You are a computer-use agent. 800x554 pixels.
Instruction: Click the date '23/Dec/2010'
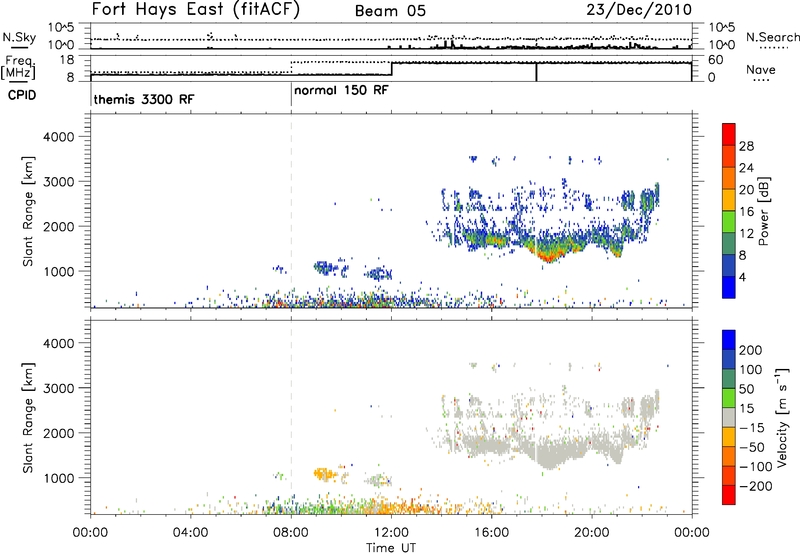(x=639, y=10)
